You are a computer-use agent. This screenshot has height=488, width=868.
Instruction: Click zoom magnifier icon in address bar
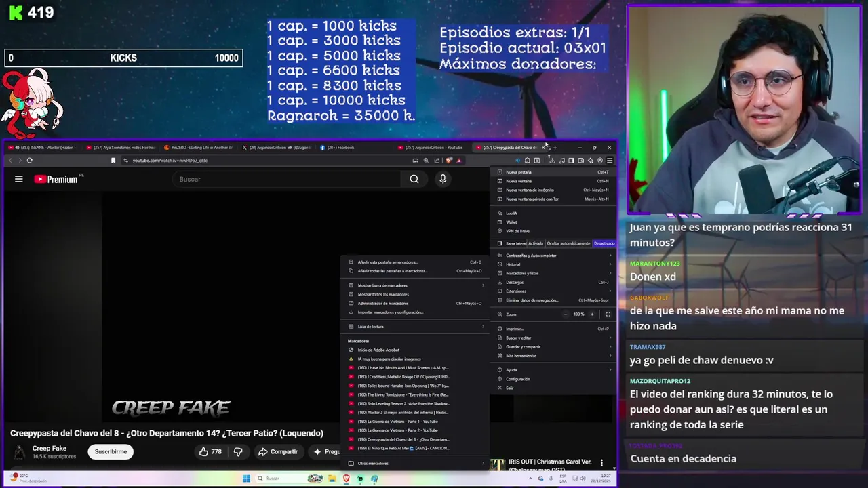pos(426,161)
